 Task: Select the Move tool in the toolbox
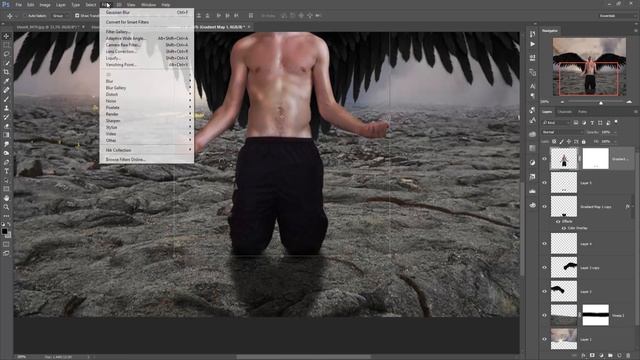pos(6,36)
